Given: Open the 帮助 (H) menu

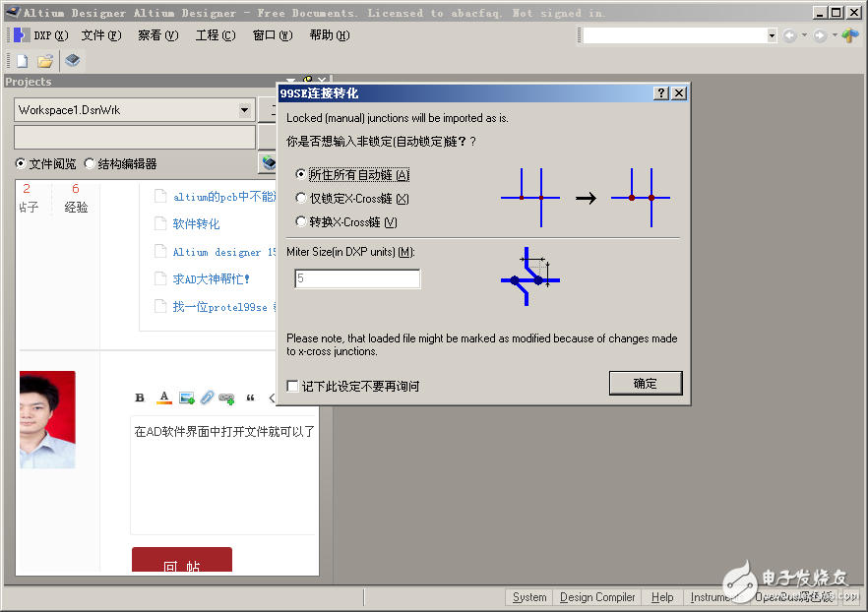Looking at the screenshot, I should click(x=330, y=35).
